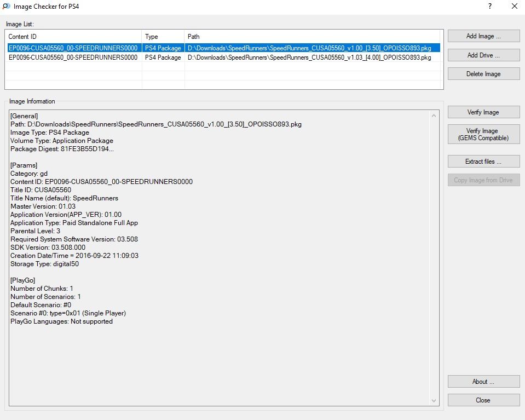Click the Type column header
This screenshot has height=420, width=525.
(163, 37)
